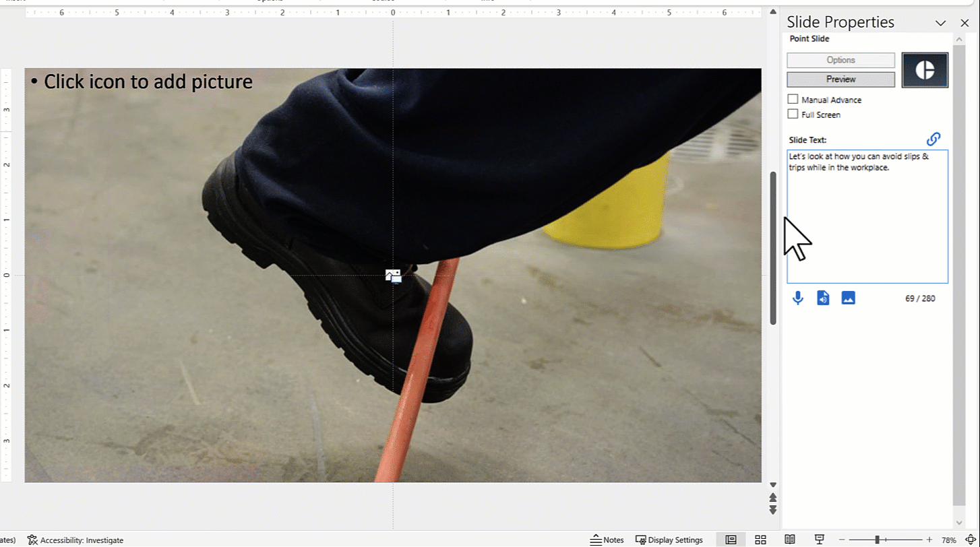Import an audio file for the slide text
Screen dimensions: 980x547
[x=822, y=298]
